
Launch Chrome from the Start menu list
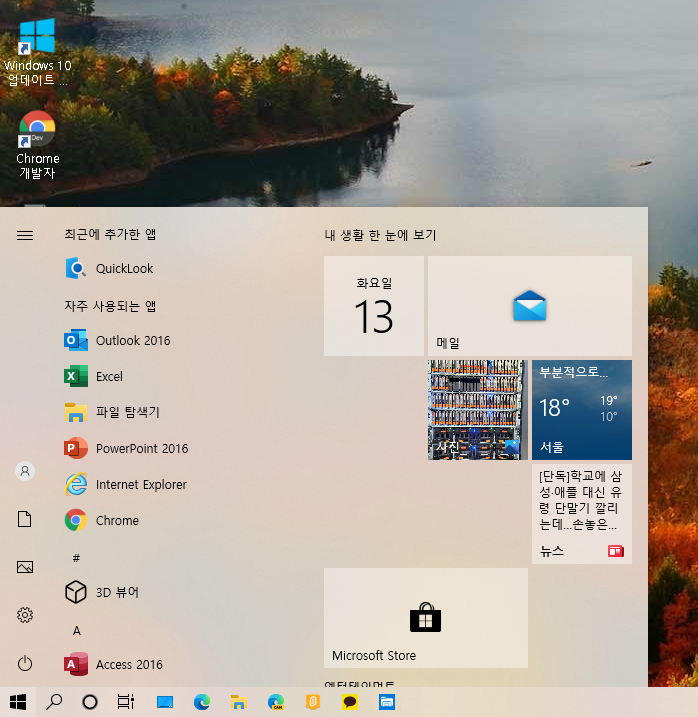pyautogui.click(x=116, y=521)
